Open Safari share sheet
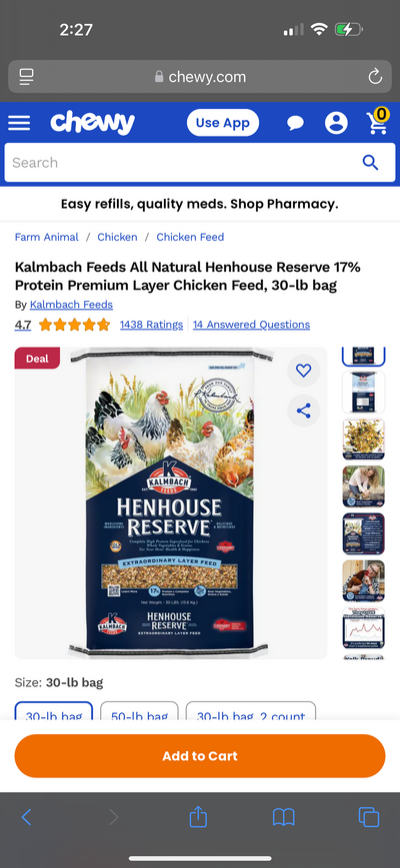400x868 pixels. click(x=198, y=816)
